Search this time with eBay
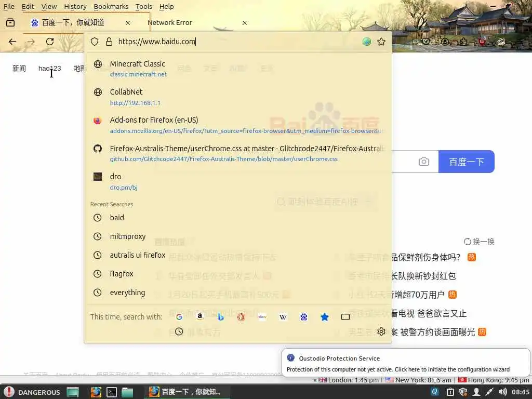Screen dimensions: 532x399 (262, 317)
